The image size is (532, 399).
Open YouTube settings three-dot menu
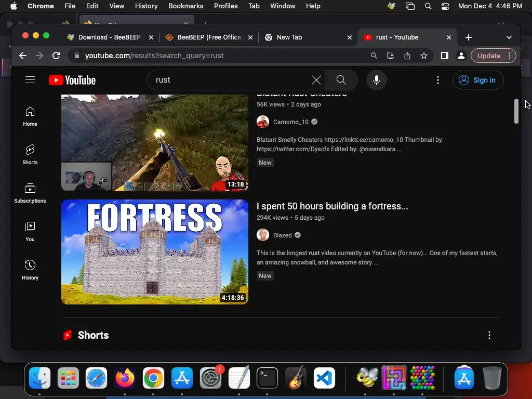pyautogui.click(x=437, y=80)
